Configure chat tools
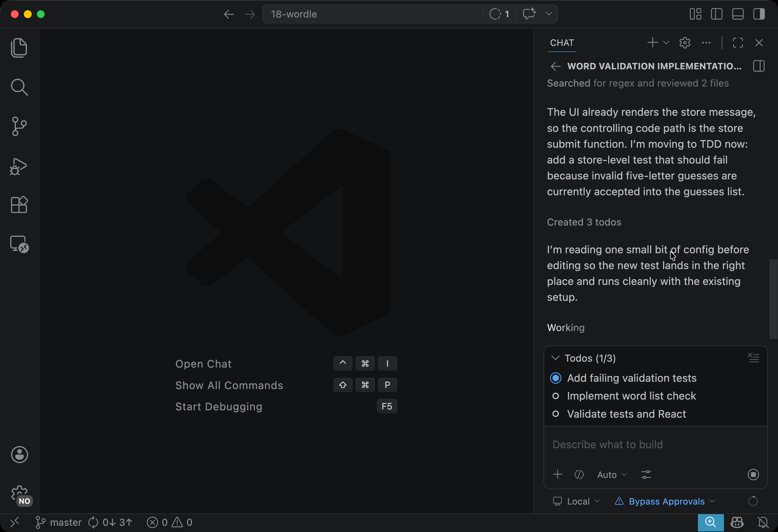The image size is (778, 532). click(646, 475)
